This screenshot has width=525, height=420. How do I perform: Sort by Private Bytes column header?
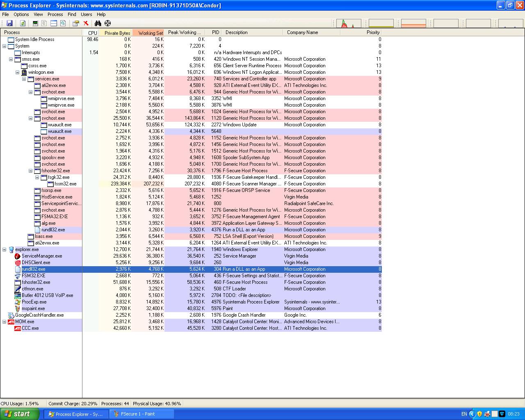115,32
